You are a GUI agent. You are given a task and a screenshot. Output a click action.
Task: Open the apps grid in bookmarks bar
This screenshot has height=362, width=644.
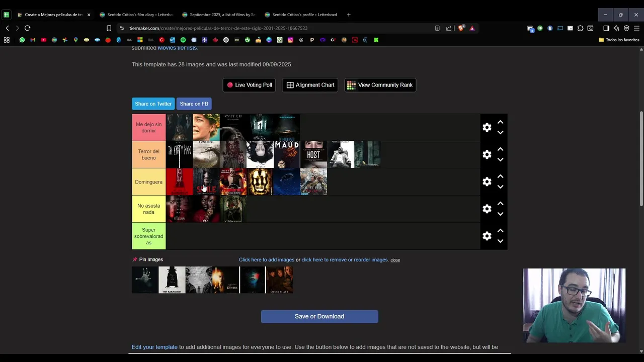tap(7, 40)
